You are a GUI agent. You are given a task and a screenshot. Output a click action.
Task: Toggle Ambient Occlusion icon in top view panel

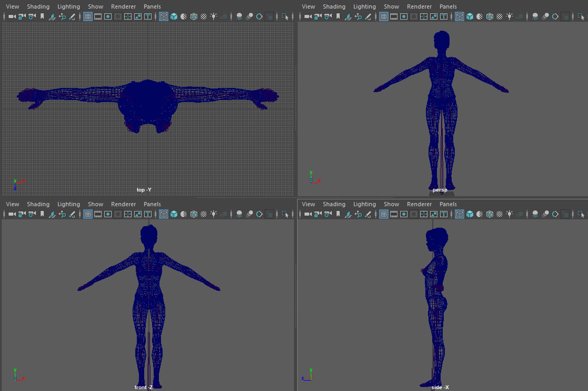pyautogui.click(x=239, y=17)
